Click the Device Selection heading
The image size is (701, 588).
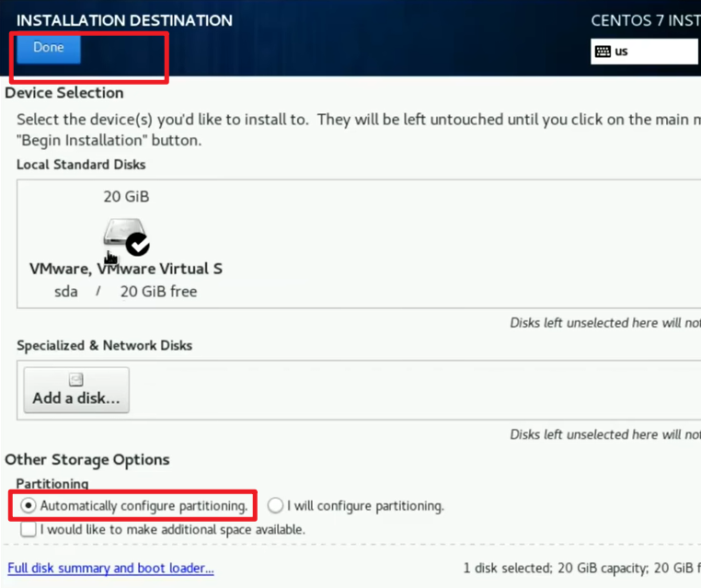point(63,93)
